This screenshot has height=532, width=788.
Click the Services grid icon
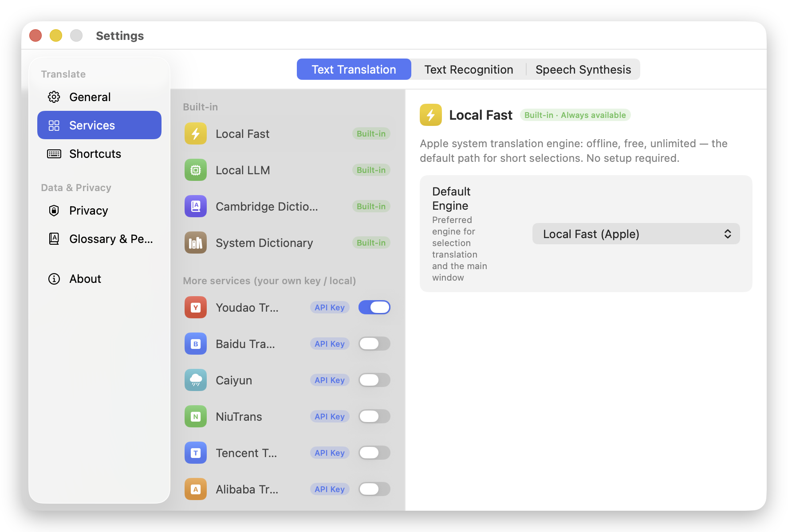pos(54,125)
